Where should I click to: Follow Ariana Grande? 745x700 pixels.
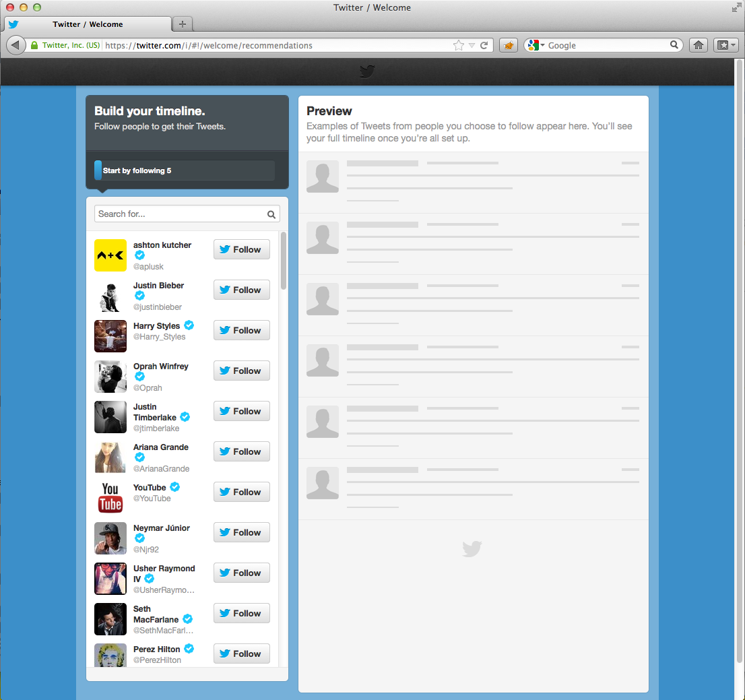[241, 451]
